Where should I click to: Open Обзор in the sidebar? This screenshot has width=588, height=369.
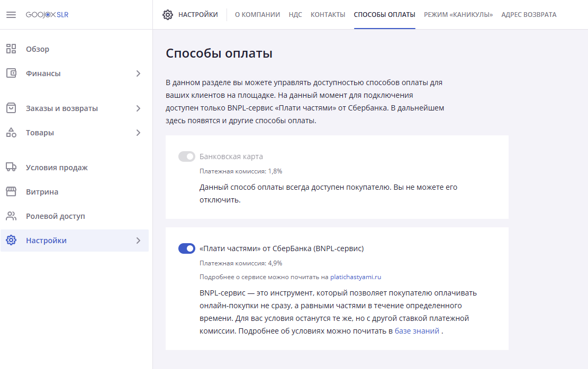coord(38,49)
